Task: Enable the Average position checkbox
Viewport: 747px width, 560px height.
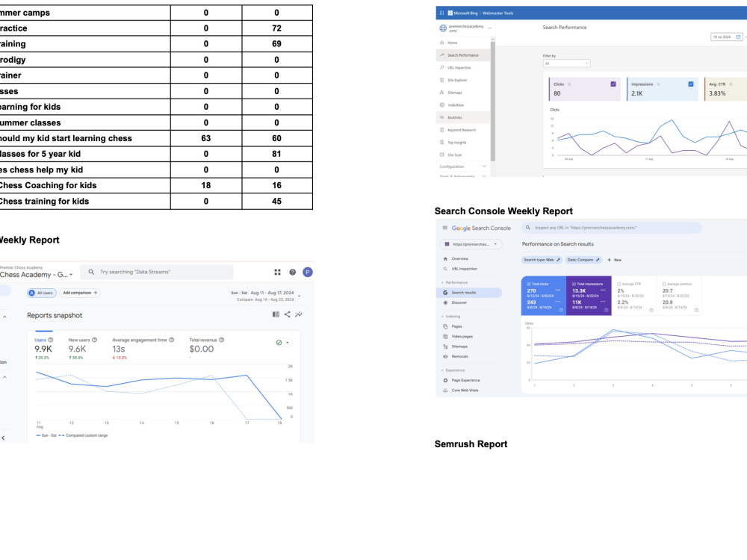Action: coord(665,284)
